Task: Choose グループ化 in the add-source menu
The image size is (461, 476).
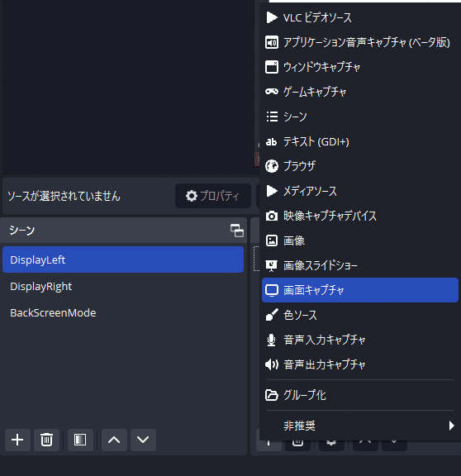Action: (360, 395)
